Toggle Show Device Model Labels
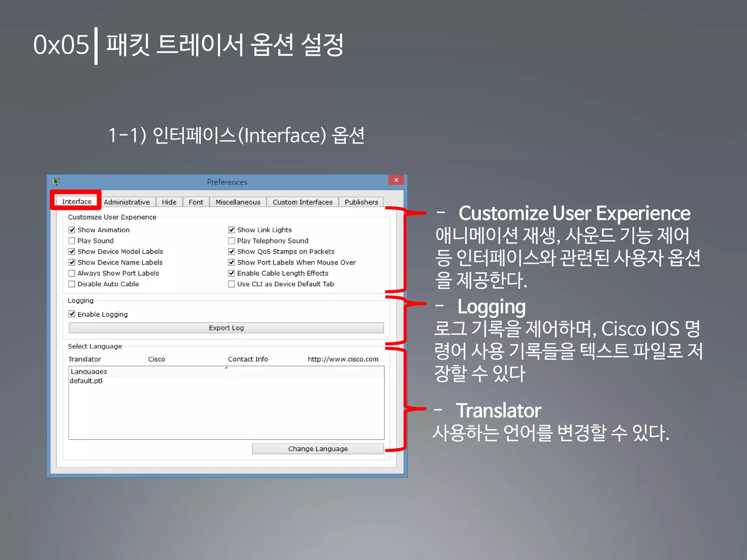 coord(72,252)
